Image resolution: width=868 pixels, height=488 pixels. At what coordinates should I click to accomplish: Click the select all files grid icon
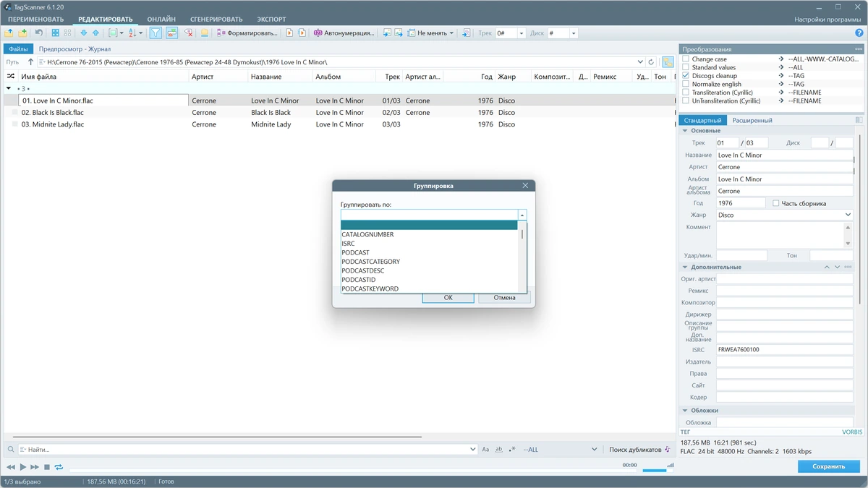(55, 33)
